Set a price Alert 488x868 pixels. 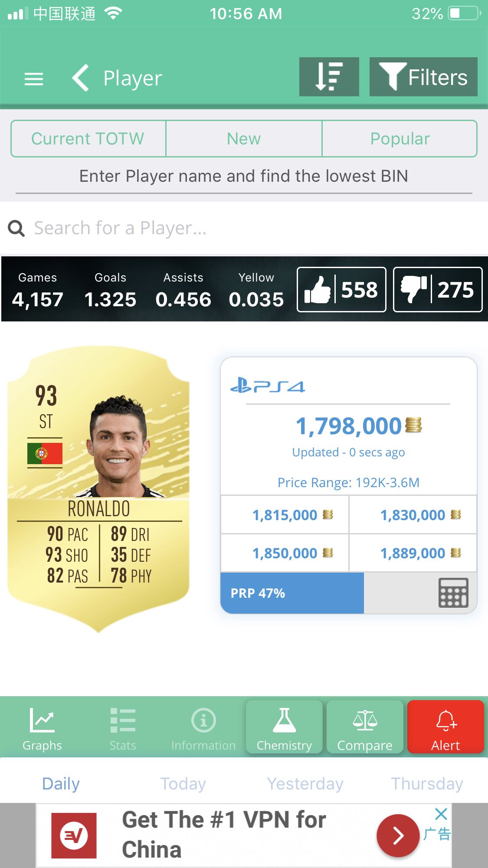coord(445,727)
